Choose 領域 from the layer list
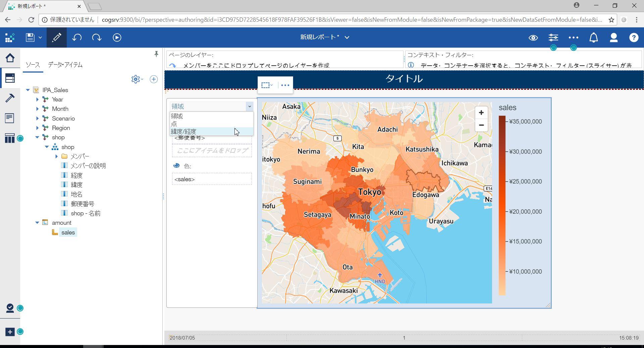644x348 pixels. pyautogui.click(x=211, y=116)
